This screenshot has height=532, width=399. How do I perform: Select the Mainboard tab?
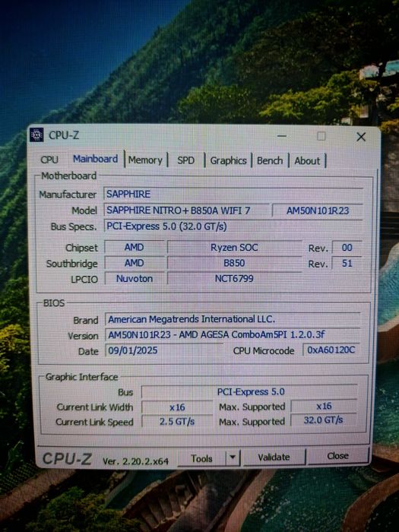[95, 159]
